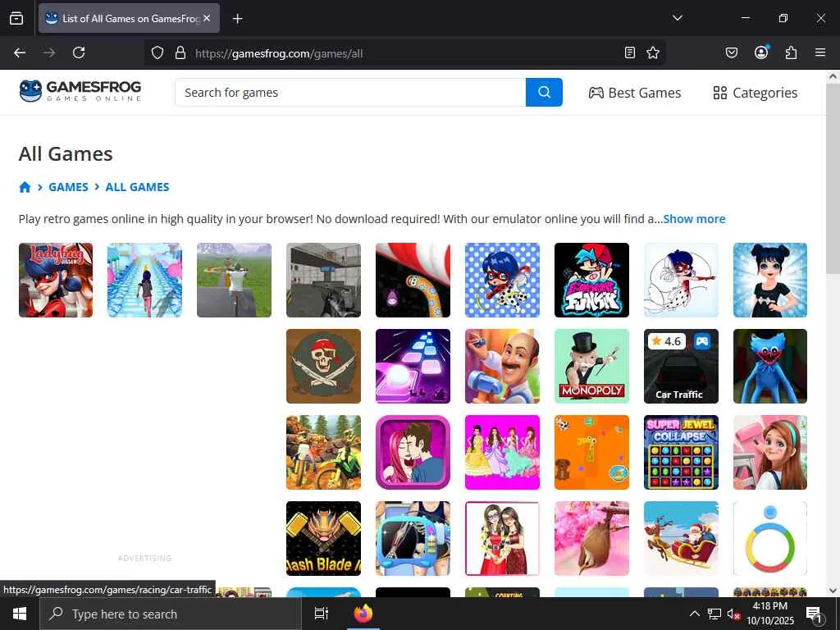Select the List of All Games tab
This screenshot has height=630, width=840.
coord(129,18)
